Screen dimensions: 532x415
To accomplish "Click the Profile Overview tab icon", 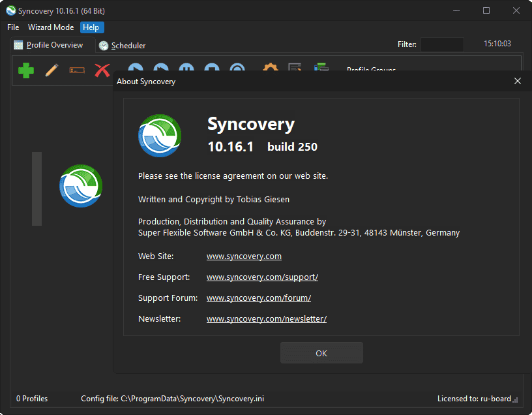I will [x=18, y=45].
